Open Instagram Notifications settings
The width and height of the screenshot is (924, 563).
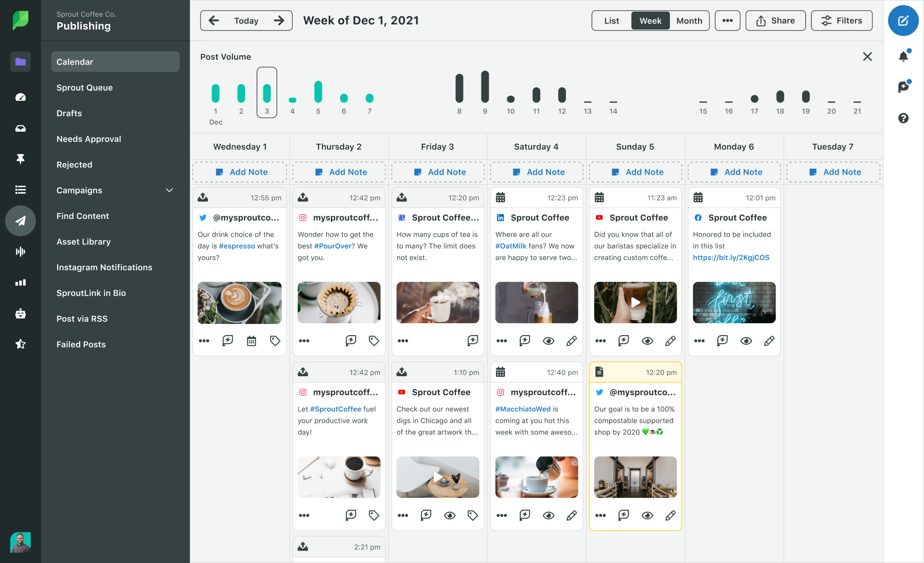(103, 267)
